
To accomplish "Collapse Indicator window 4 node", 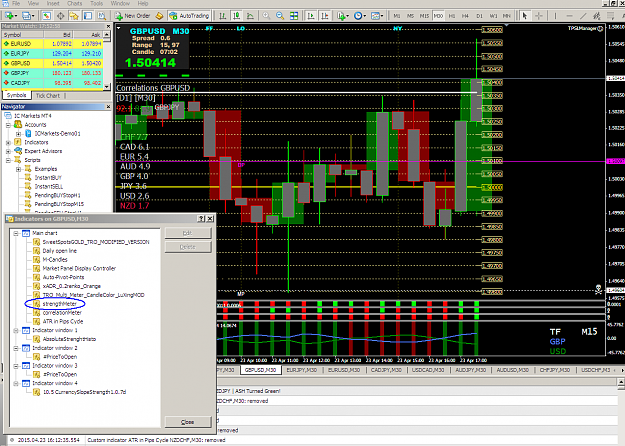I will click(16, 383).
